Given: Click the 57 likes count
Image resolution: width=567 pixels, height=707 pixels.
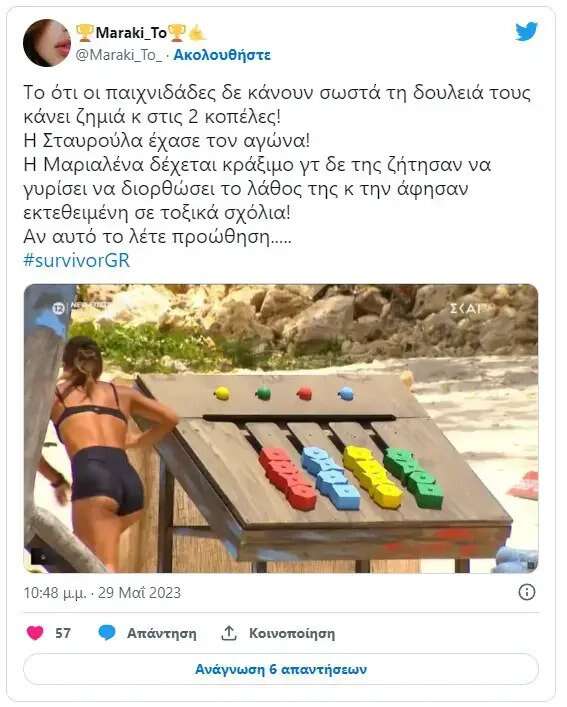Looking at the screenshot, I should click(x=63, y=633).
